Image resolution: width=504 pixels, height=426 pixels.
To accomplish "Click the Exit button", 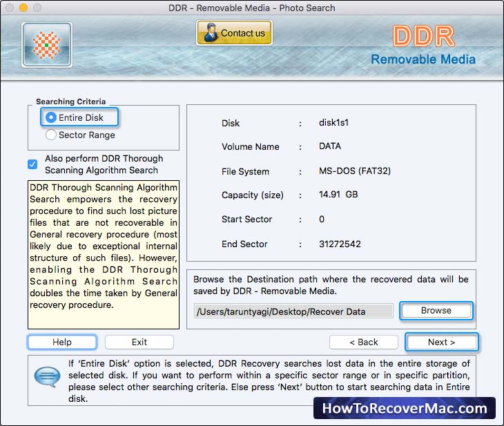I will click(x=139, y=342).
